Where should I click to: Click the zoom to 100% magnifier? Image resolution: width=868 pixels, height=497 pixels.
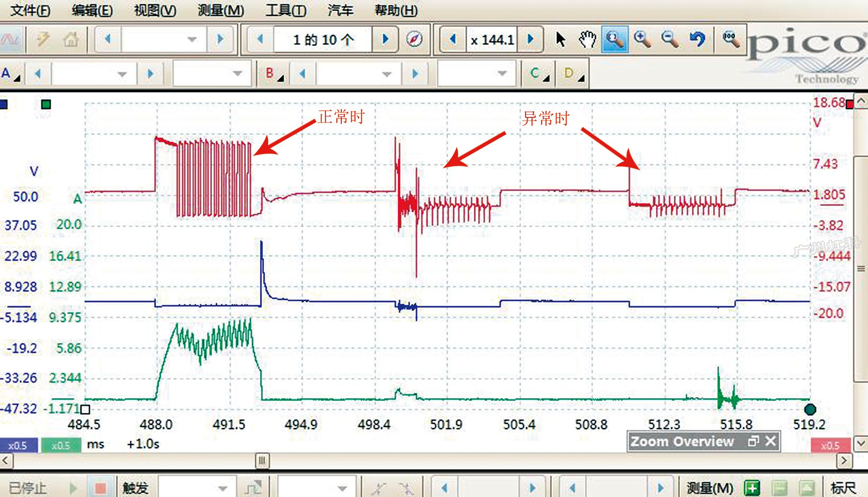click(730, 39)
